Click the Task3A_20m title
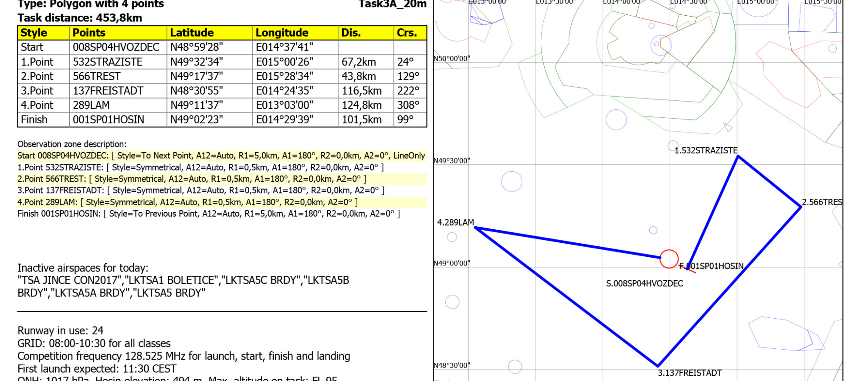 (x=392, y=4)
